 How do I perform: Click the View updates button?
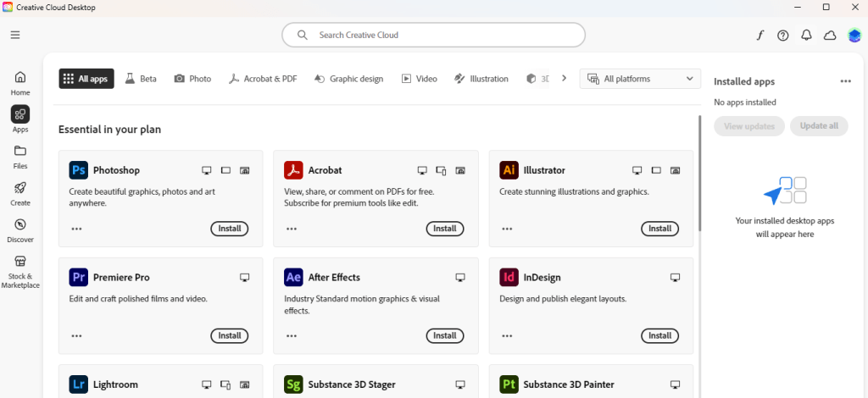click(749, 126)
